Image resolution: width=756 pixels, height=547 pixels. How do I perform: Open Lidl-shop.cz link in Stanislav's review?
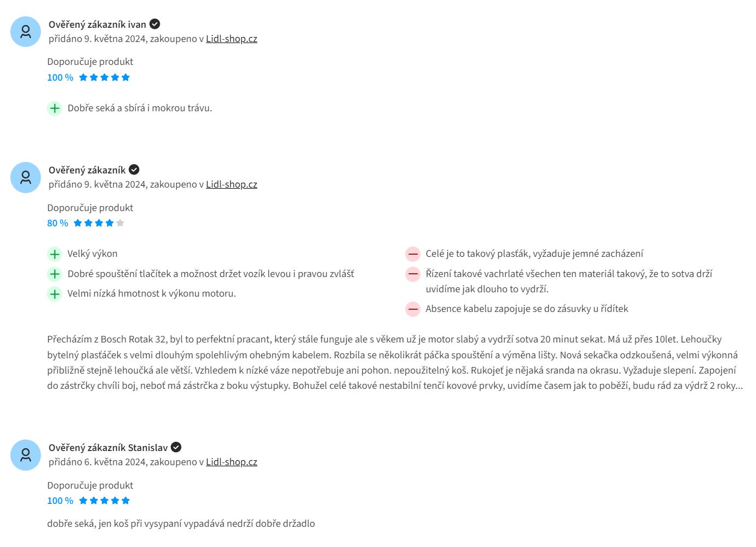click(x=231, y=462)
